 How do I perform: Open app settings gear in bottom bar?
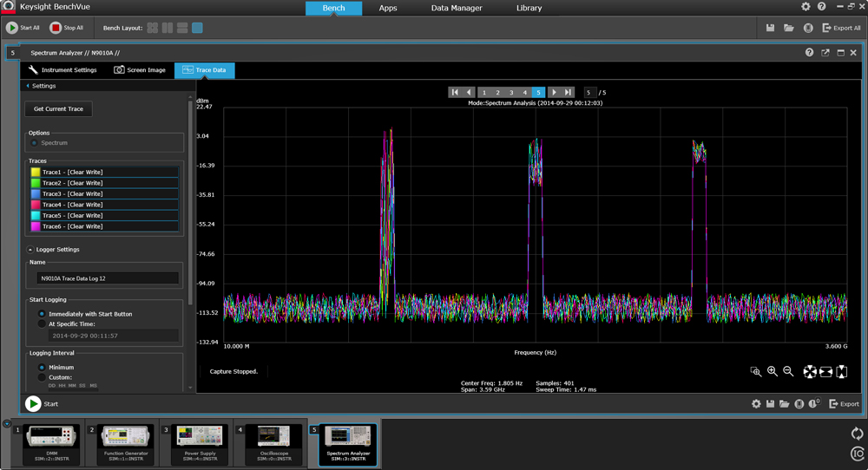pos(756,403)
